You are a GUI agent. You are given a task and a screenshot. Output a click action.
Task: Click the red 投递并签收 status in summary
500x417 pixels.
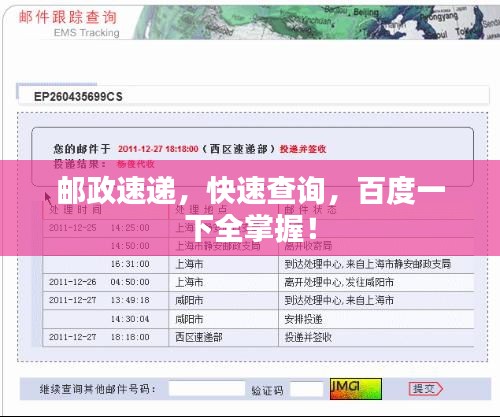pyautogui.click(x=303, y=149)
